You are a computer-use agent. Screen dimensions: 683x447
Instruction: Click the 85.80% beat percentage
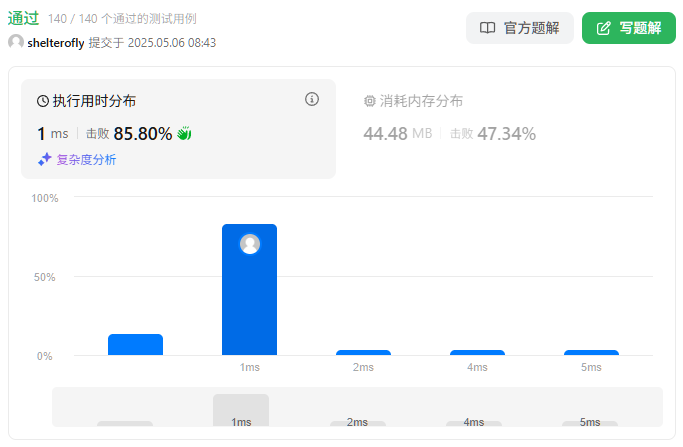pos(143,134)
